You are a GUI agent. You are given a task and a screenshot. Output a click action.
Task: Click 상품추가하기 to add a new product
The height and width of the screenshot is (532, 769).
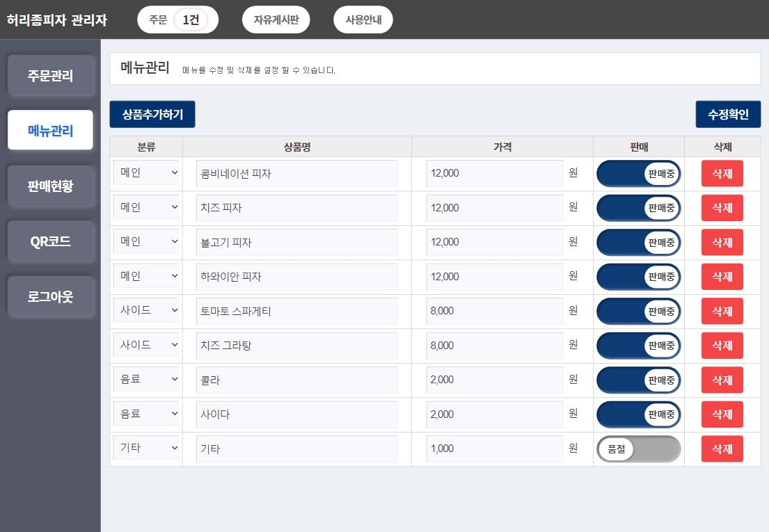coord(152,114)
